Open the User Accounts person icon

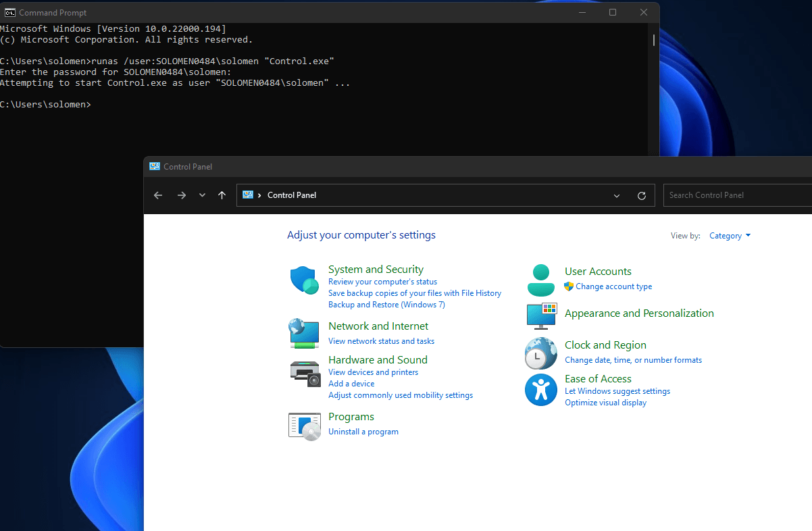540,280
